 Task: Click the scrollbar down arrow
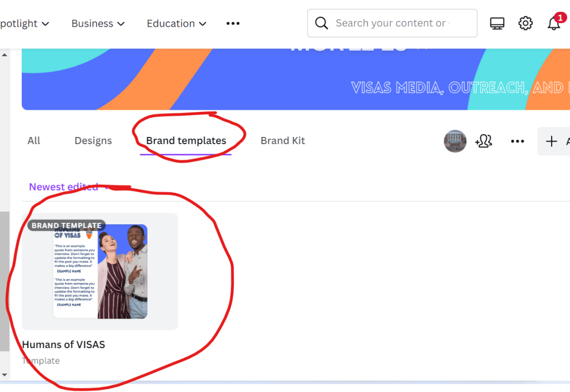pos(4,375)
